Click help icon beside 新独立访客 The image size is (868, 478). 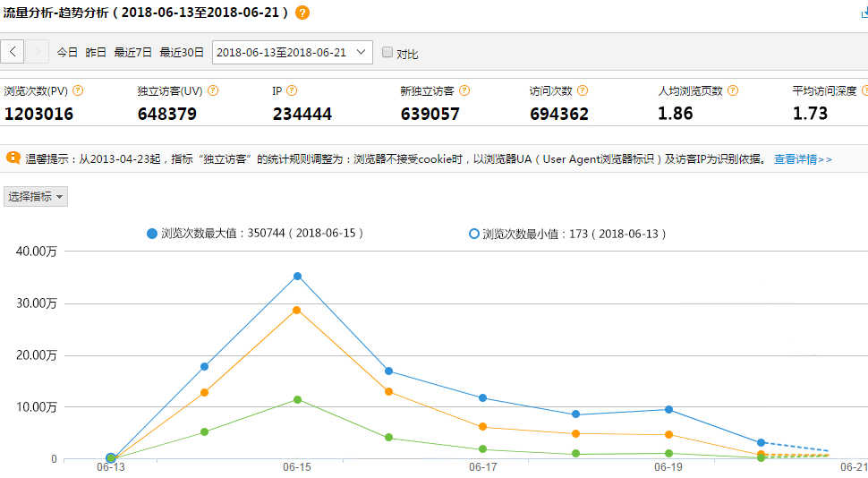point(464,90)
